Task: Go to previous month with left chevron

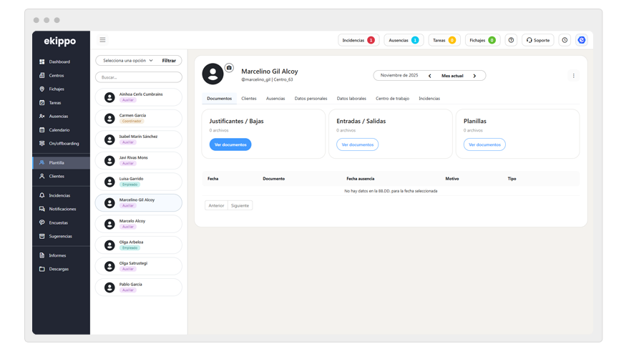Action: [x=429, y=76]
